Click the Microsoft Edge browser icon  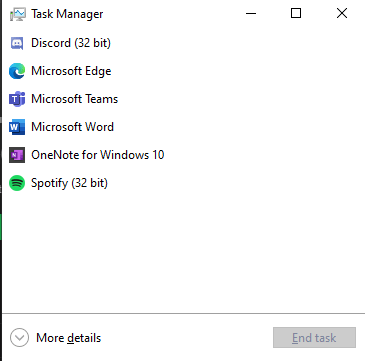coord(17,71)
